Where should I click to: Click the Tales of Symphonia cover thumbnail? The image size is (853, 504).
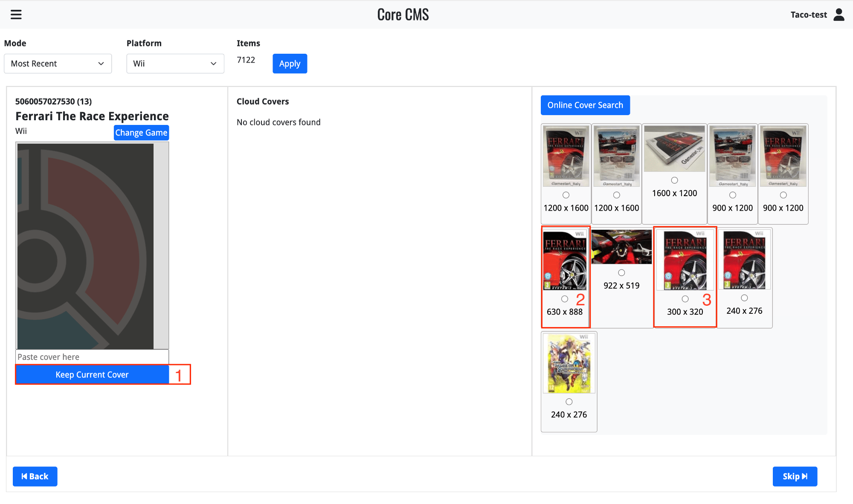point(569,363)
